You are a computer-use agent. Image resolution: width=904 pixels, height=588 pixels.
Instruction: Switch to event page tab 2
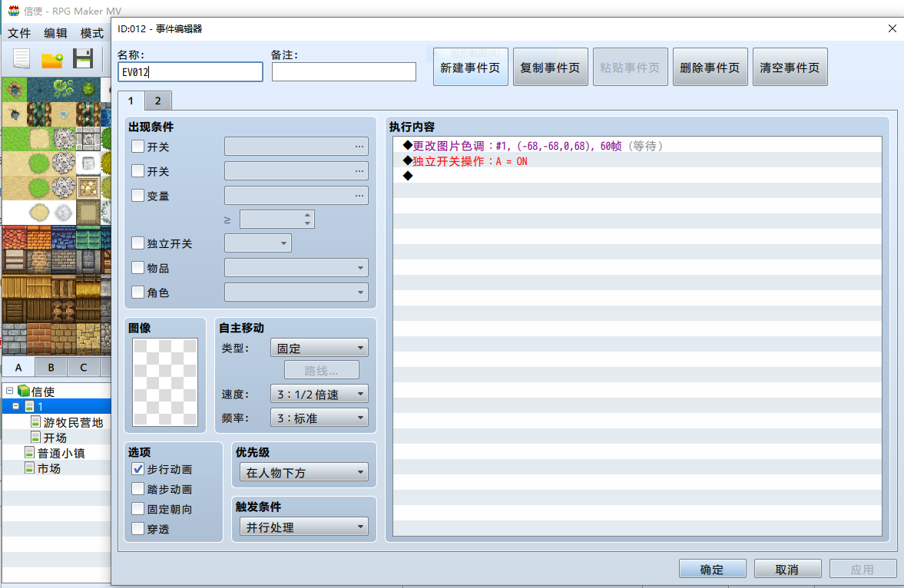pyautogui.click(x=158, y=101)
